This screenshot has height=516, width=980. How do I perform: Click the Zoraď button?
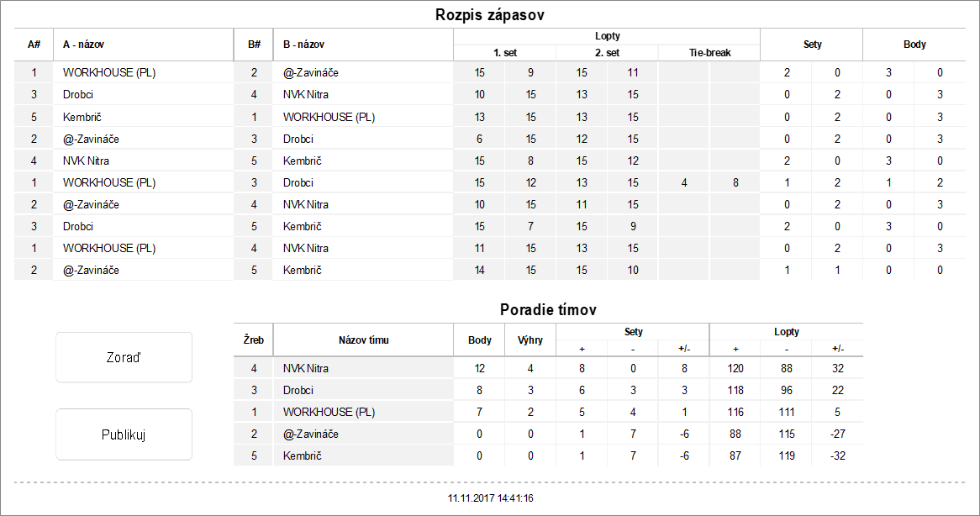tap(124, 357)
